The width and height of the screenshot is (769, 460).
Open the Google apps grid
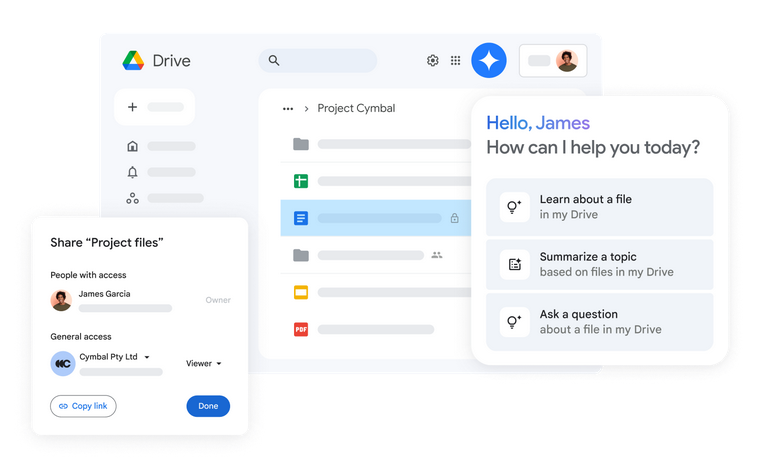click(x=455, y=61)
